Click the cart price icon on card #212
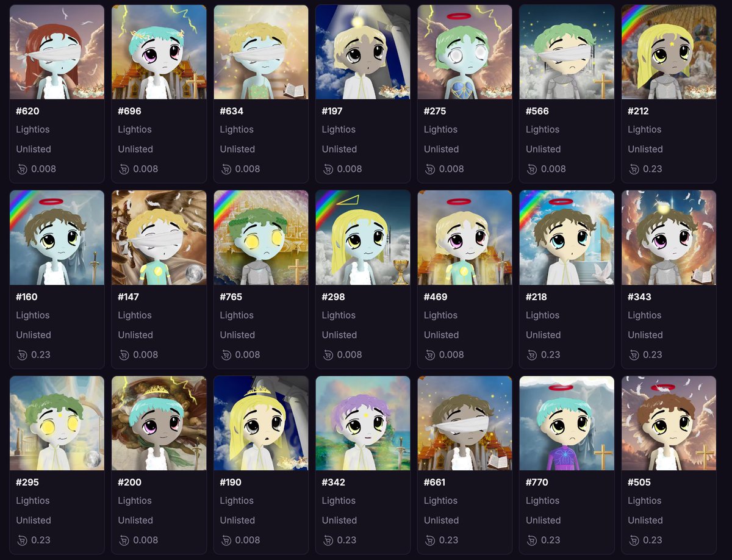The width and height of the screenshot is (732, 560). 634,169
